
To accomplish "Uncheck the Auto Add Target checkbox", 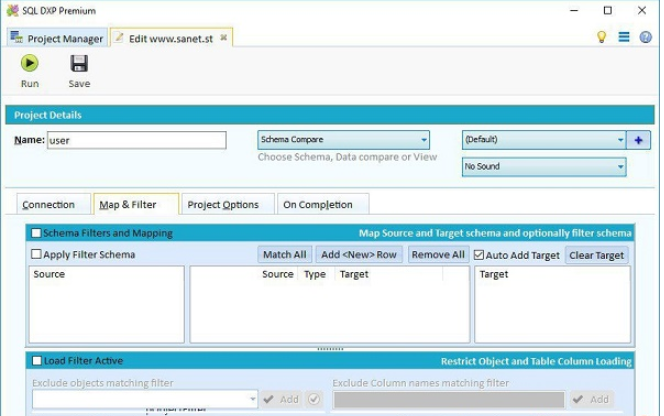I will point(479,255).
